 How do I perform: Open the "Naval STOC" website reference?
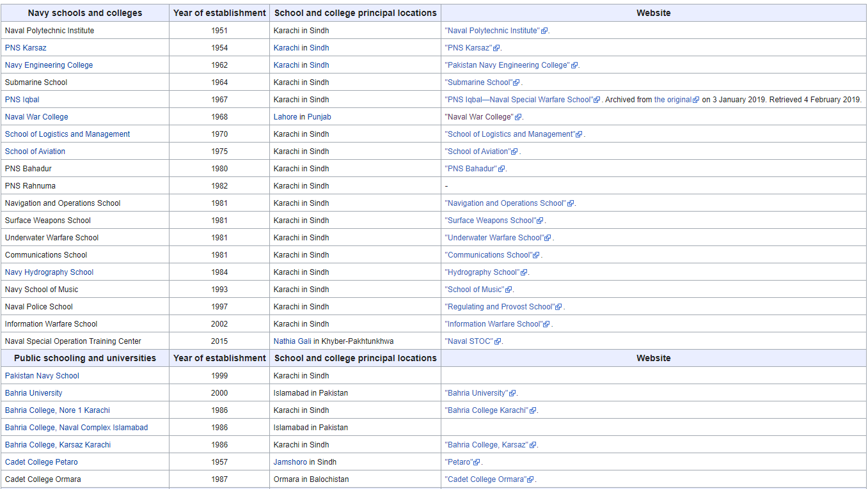point(469,341)
